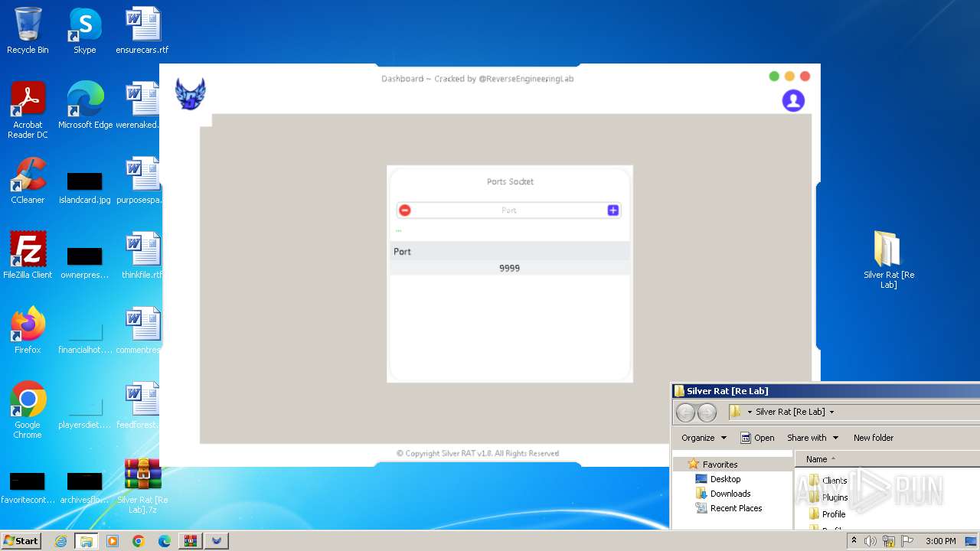
Task: Open Silver Rat [Re Lab] desktop folder
Action: 888,259
